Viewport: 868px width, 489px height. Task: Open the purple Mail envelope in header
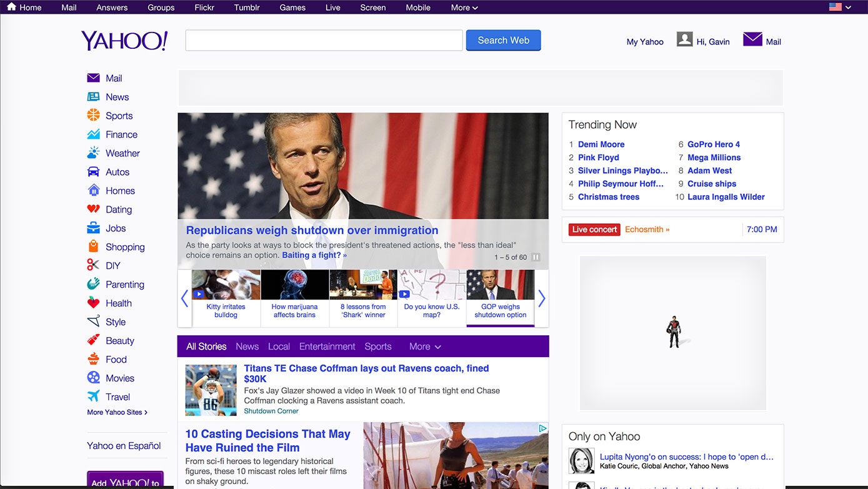(x=752, y=39)
